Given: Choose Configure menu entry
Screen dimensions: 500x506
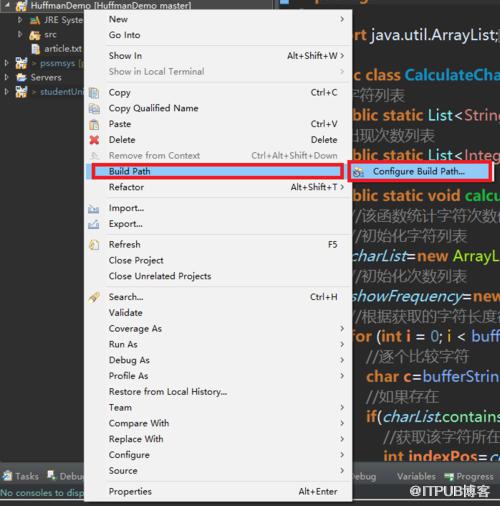Looking at the screenshot, I should [x=219, y=455].
